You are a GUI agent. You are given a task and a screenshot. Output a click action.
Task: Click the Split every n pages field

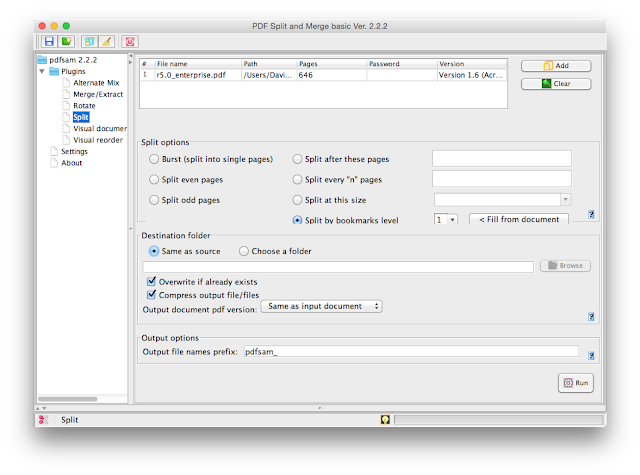[x=502, y=179]
